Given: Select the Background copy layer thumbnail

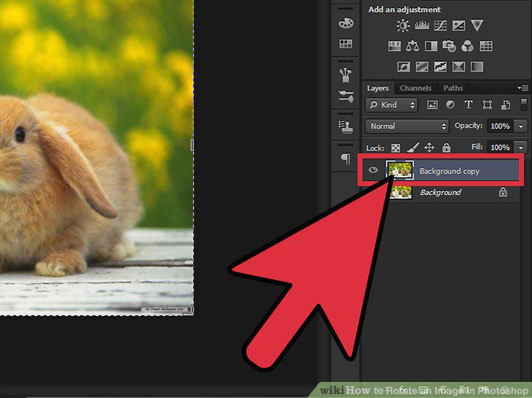Looking at the screenshot, I should tap(400, 170).
